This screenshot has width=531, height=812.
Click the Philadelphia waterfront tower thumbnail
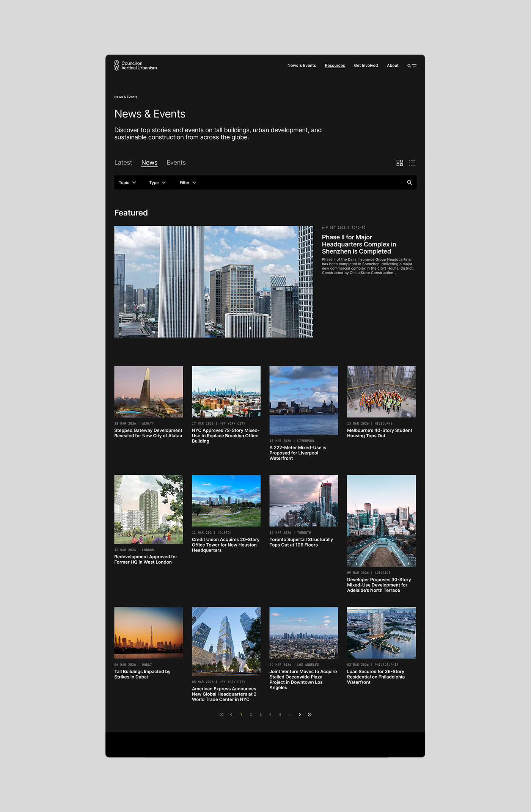tap(381, 633)
